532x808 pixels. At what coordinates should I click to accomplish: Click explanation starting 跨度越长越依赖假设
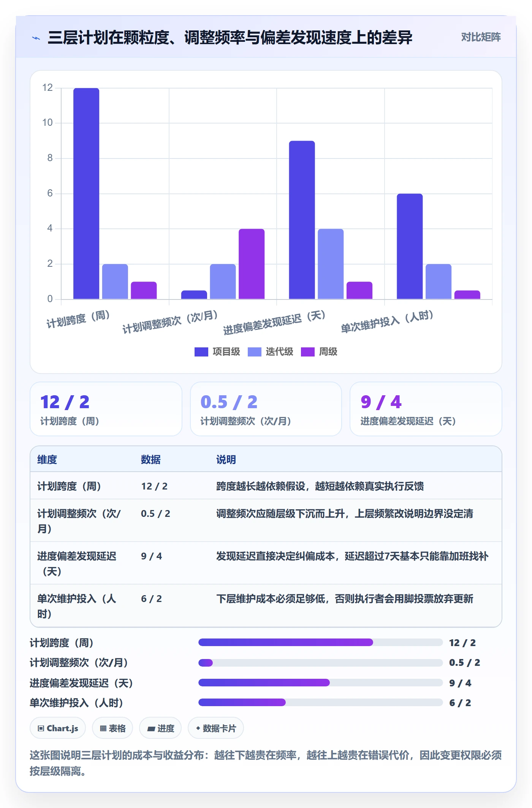click(x=320, y=486)
